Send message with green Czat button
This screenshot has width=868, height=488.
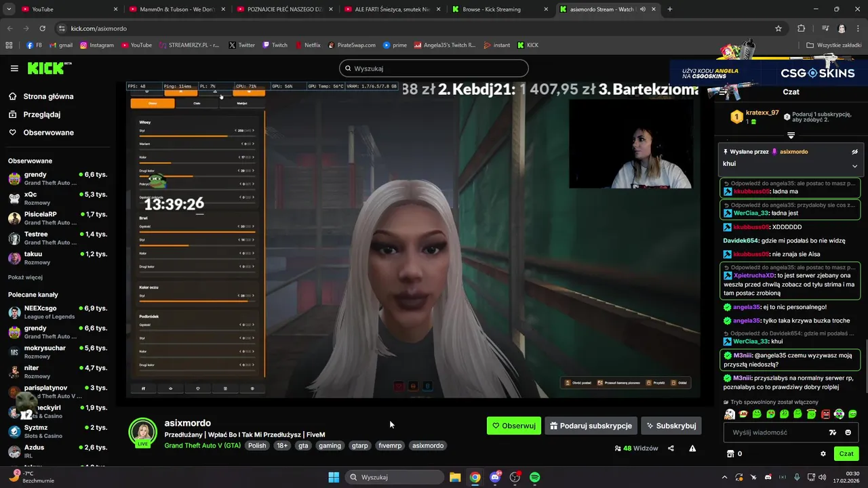point(846,453)
